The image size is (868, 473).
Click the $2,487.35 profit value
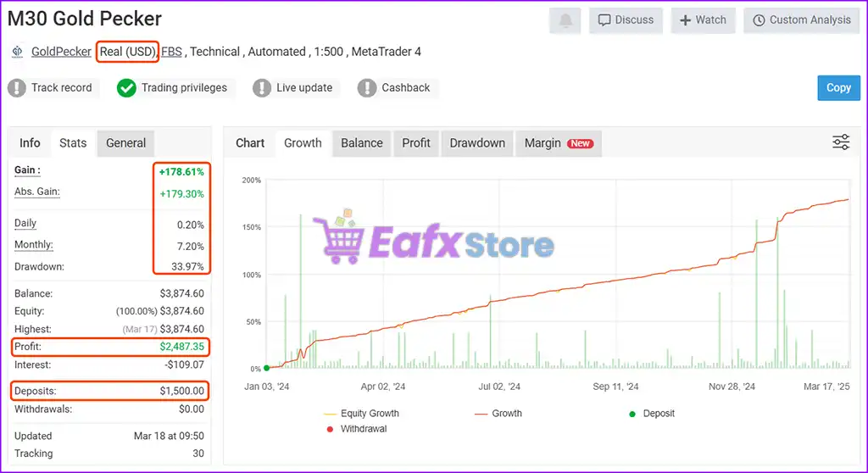pyautogui.click(x=181, y=347)
